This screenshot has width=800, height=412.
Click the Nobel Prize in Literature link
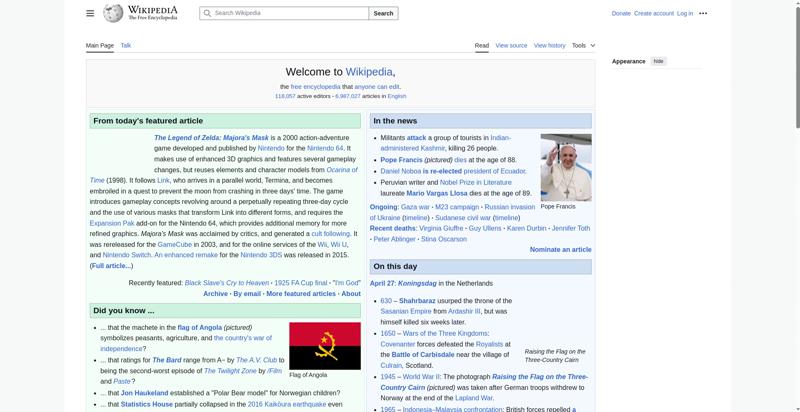click(476, 182)
